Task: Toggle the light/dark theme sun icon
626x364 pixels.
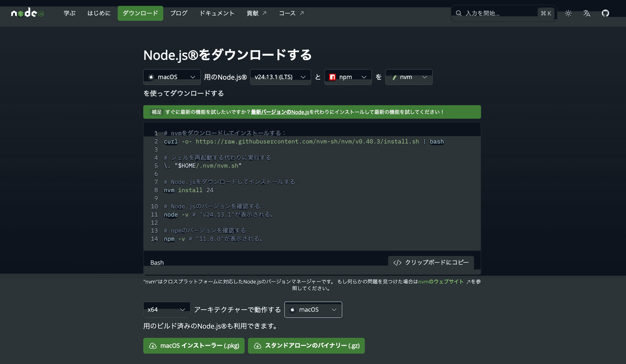Action: [568, 13]
